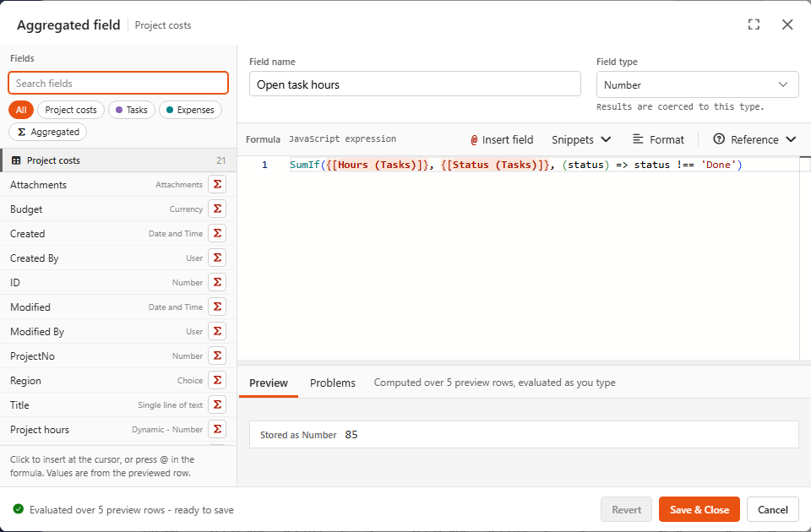Click the 'Project costs' breadcrumb in title
The image size is (811, 532).
(x=163, y=24)
